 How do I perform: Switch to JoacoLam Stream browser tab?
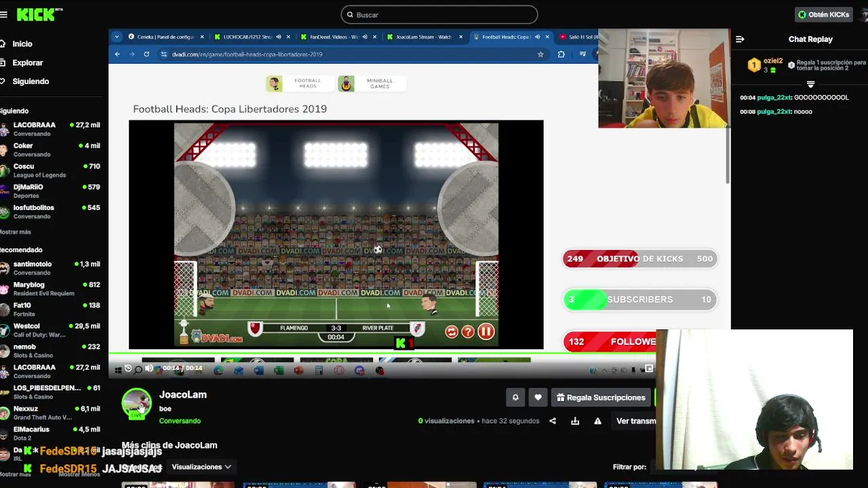[425, 37]
